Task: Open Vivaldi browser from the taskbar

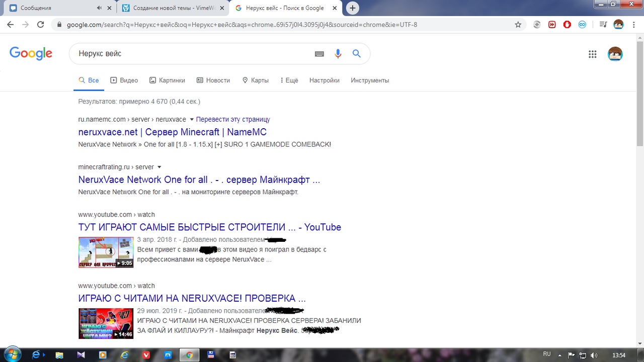Action: coord(146,355)
